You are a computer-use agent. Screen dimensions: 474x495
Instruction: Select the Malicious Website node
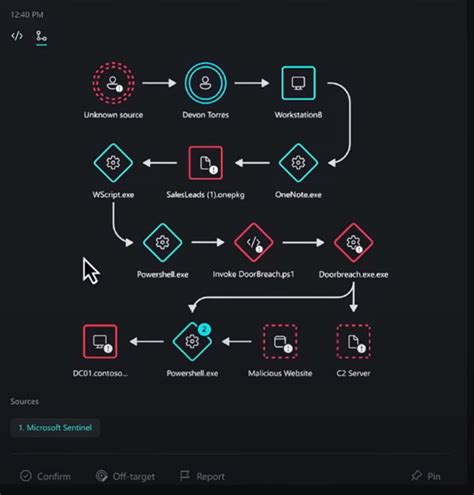coord(280,341)
